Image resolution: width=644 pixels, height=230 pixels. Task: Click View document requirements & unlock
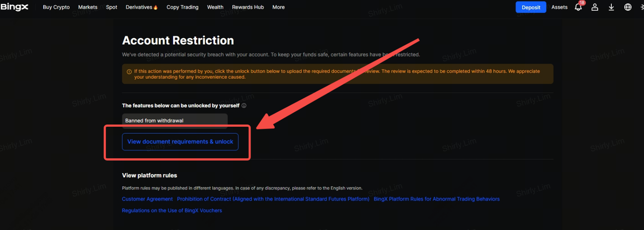(x=180, y=142)
